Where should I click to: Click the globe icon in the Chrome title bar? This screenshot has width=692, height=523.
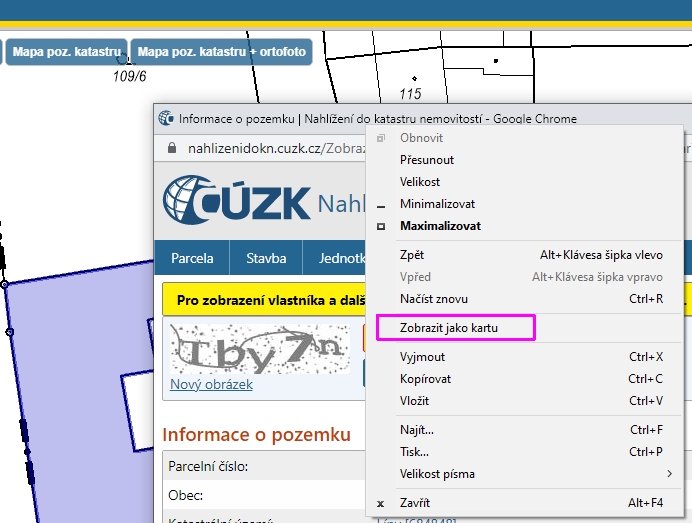[x=167, y=119]
